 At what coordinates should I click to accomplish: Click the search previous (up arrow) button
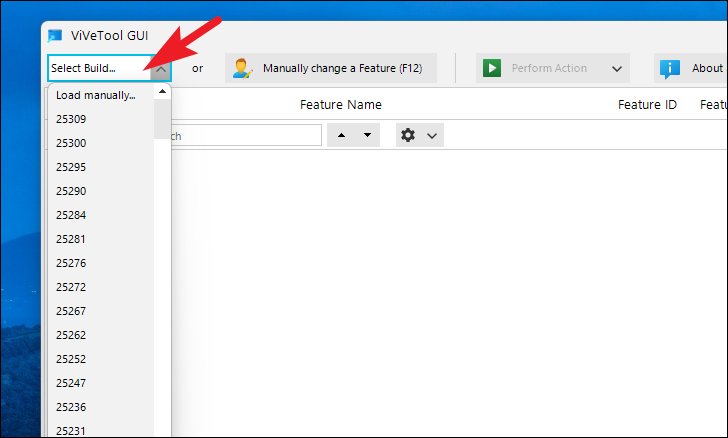(x=341, y=136)
